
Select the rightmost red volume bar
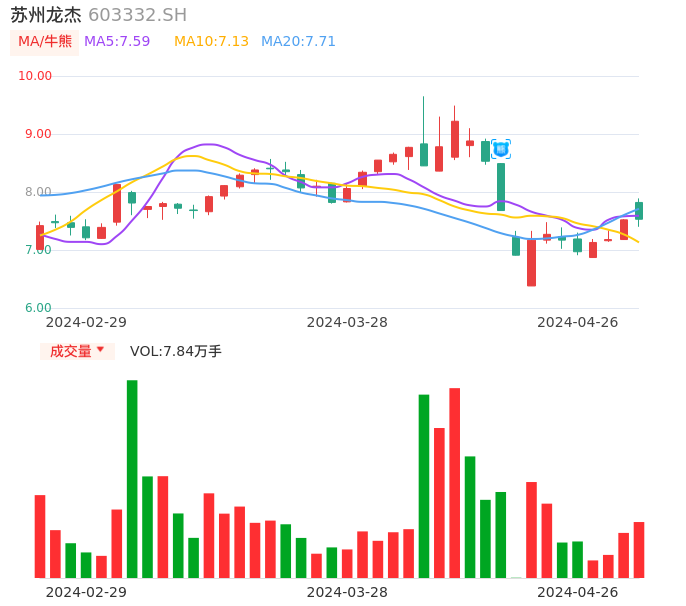coord(638,549)
